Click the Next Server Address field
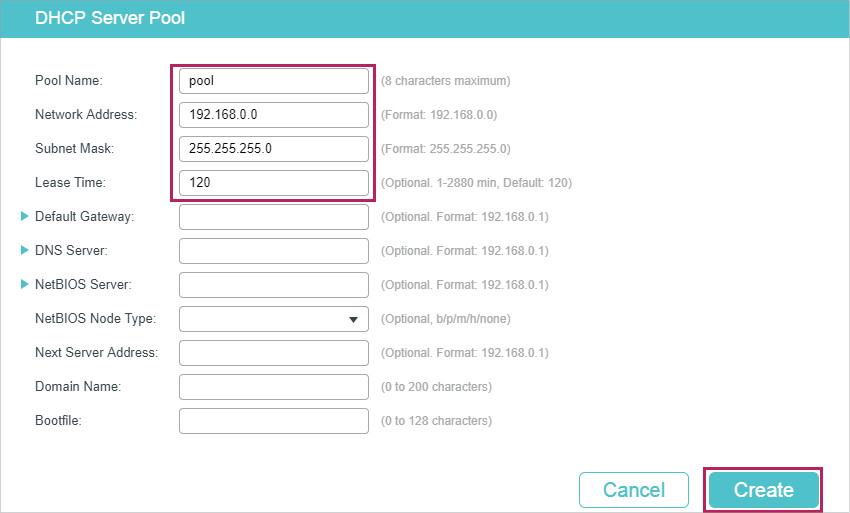 pyautogui.click(x=273, y=353)
